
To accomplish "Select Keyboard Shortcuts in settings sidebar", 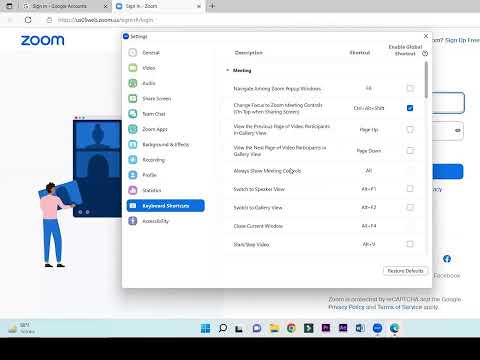I will [x=166, y=206].
